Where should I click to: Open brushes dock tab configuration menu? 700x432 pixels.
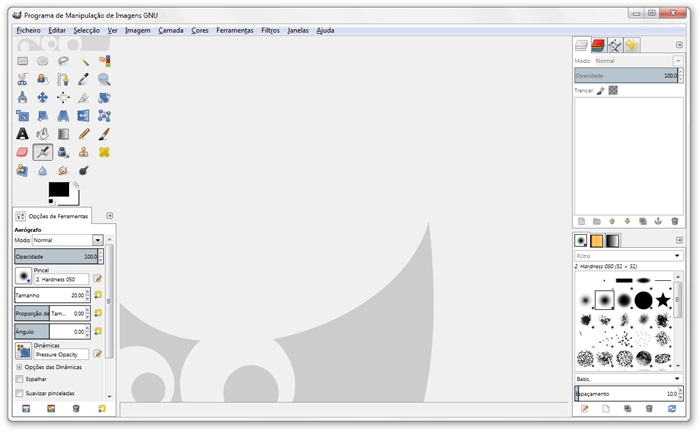pyautogui.click(x=679, y=240)
